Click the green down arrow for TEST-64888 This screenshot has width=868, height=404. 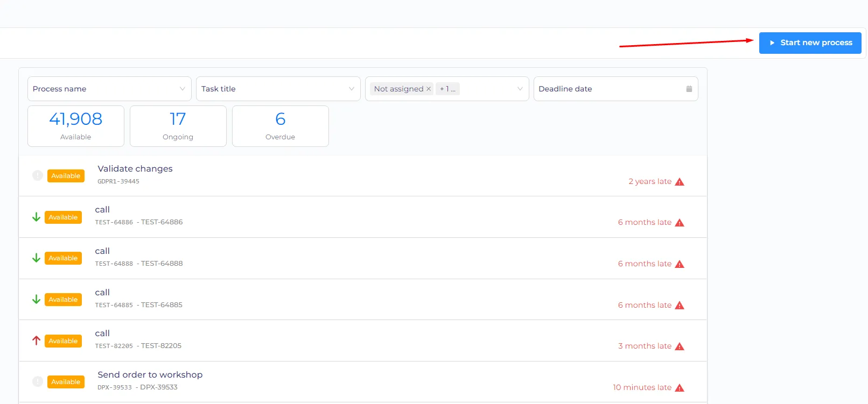(x=36, y=258)
